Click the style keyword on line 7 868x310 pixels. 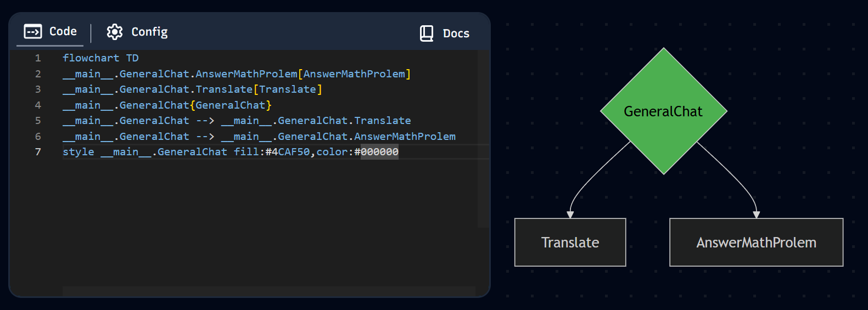click(x=78, y=152)
